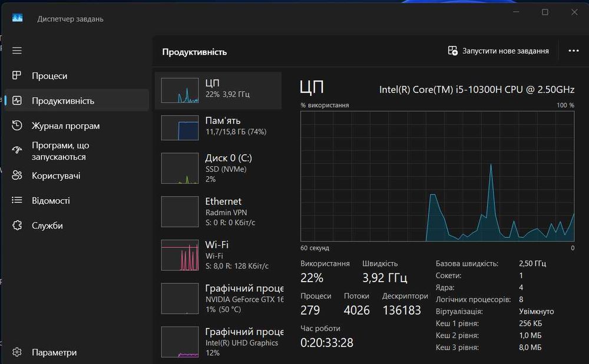Click the Task Manager app icon in title bar

[x=17, y=18]
